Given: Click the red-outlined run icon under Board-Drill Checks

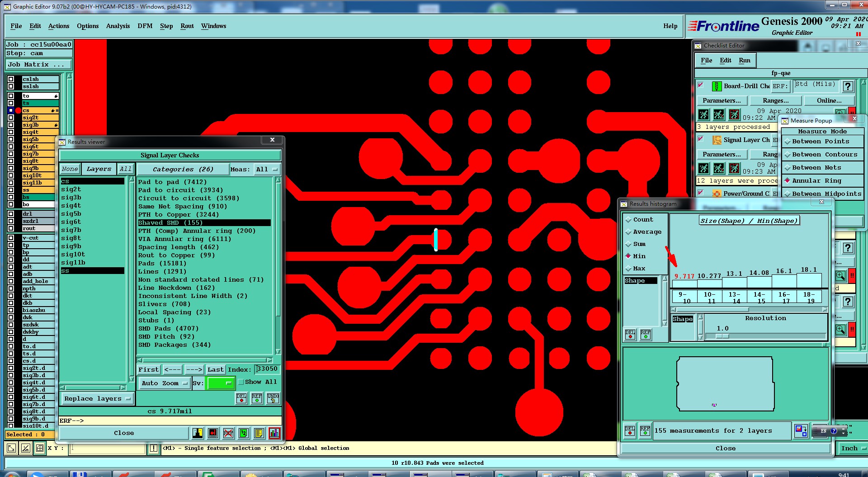Looking at the screenshot, I should point(735,114).
